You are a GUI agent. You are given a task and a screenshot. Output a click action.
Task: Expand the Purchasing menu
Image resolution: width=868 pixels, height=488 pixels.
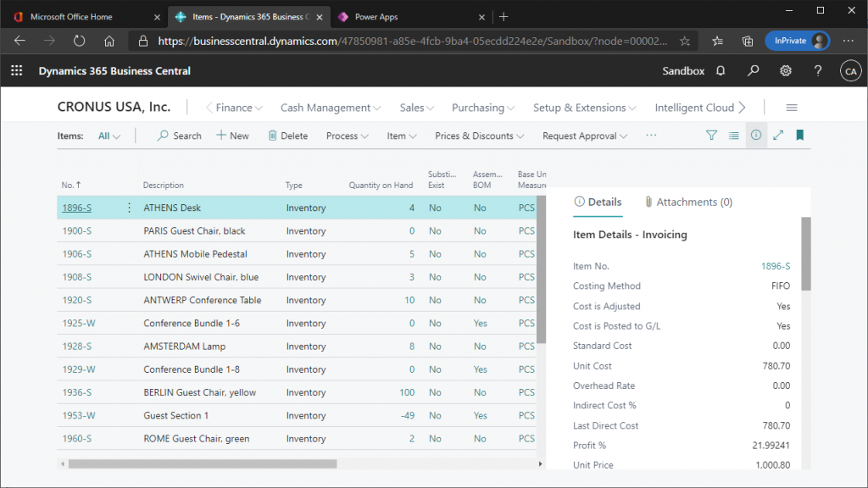pos(483,108)
